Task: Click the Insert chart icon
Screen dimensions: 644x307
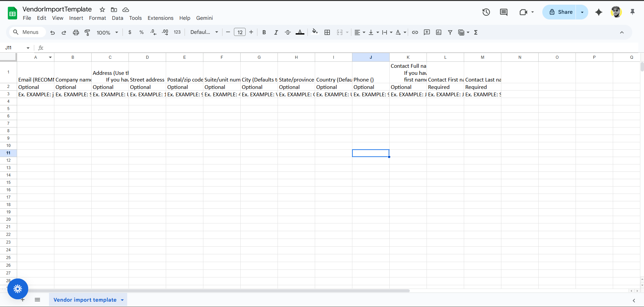Action: (x=438, y=33)
